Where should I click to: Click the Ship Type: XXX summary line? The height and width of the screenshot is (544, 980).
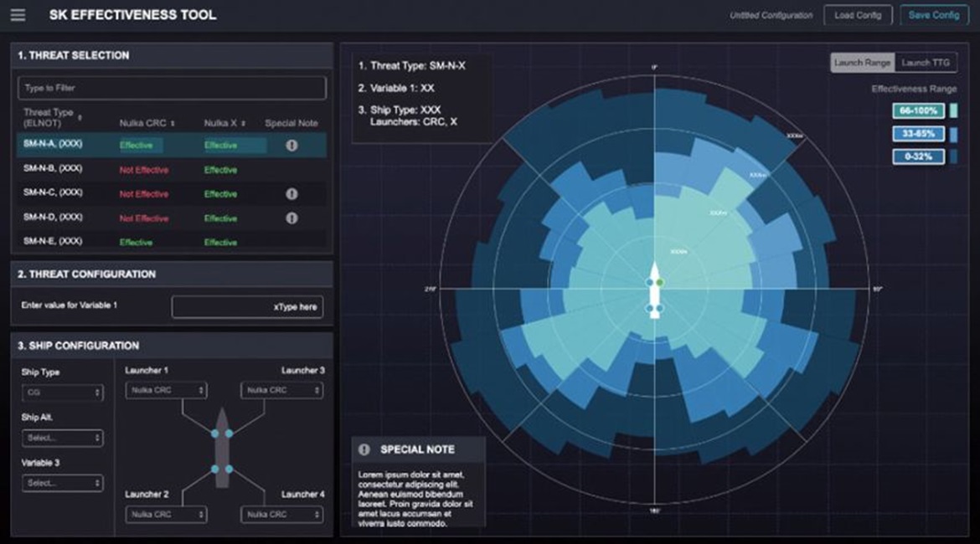400,110
